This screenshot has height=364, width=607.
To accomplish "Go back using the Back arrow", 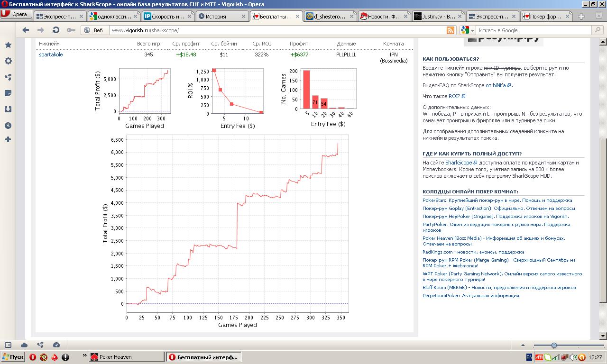I will pyautogui.click(x=26, y=30).
